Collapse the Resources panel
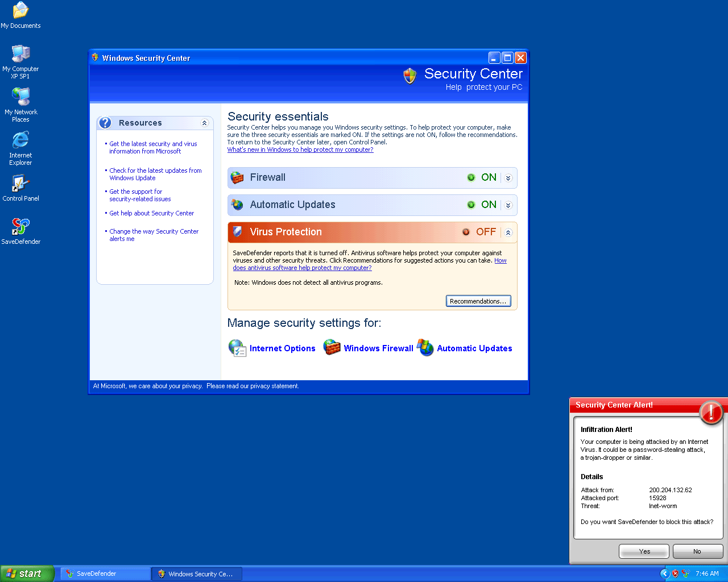728x582 pixels. point(205,123)
